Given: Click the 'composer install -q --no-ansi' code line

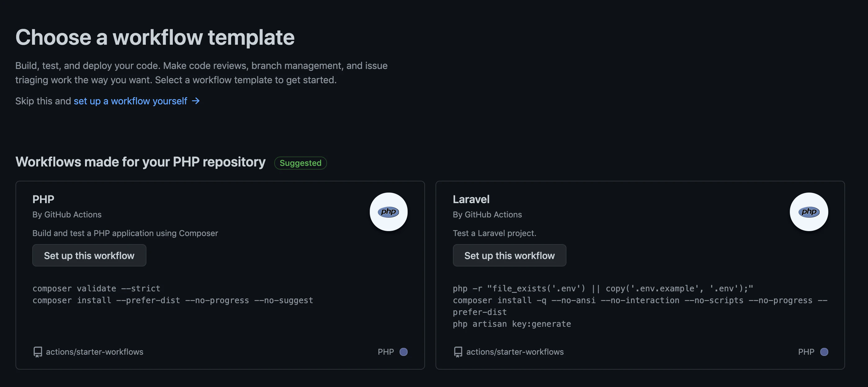Looking at the screenshot, I should 640,306.
